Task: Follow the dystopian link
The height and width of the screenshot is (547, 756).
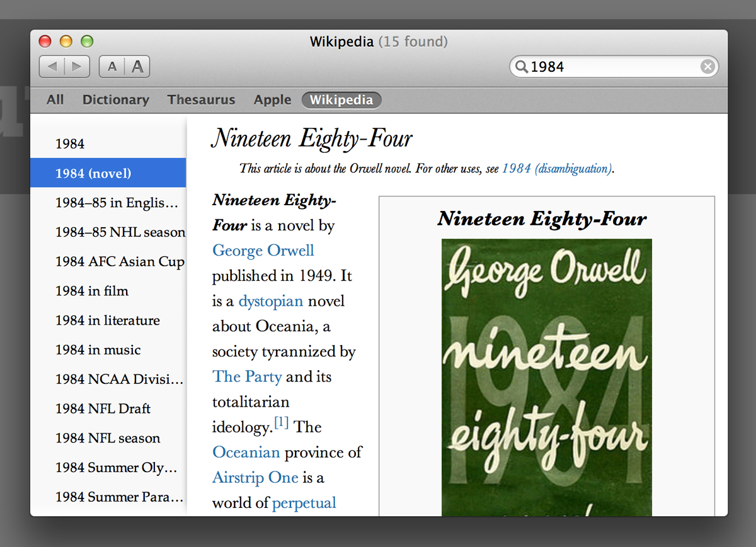Action: coord(271,301)
